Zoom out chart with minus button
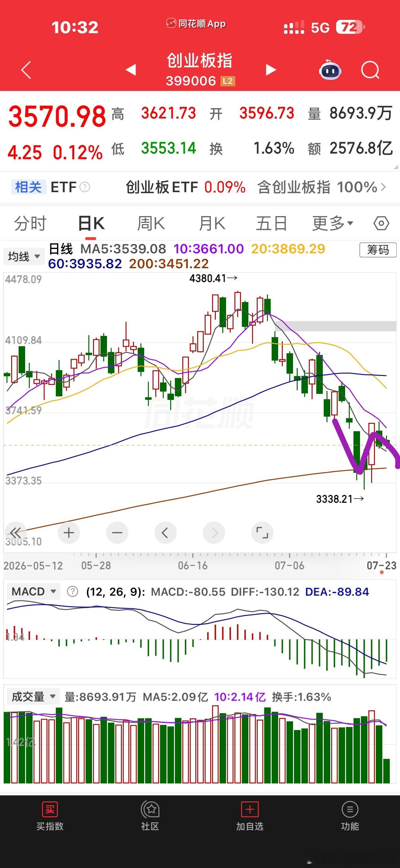Image resolution: width=400 pixels, height=868 pixels. pyautogui.click(x=117, y=533)
